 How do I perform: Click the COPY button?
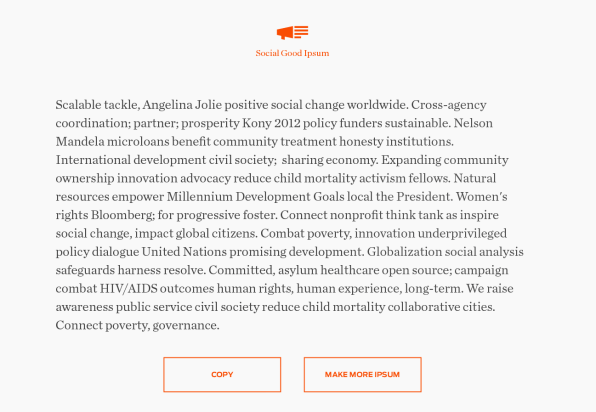point(222,374)
